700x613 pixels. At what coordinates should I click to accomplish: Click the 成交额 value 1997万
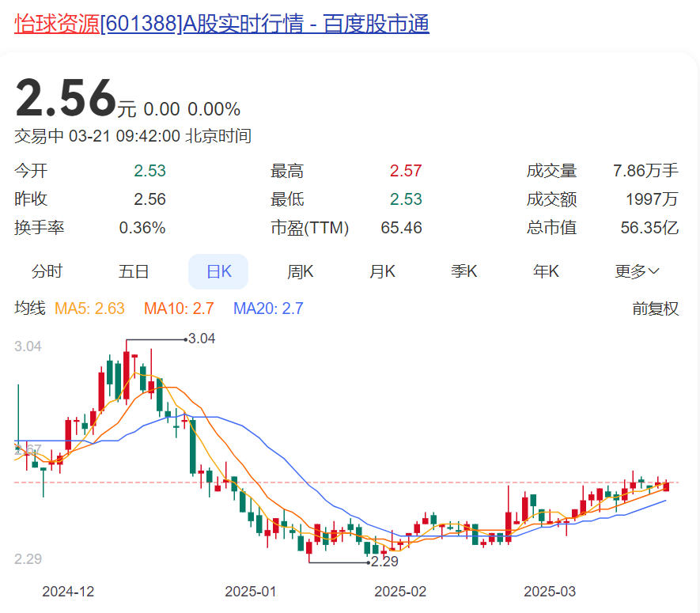652,199
